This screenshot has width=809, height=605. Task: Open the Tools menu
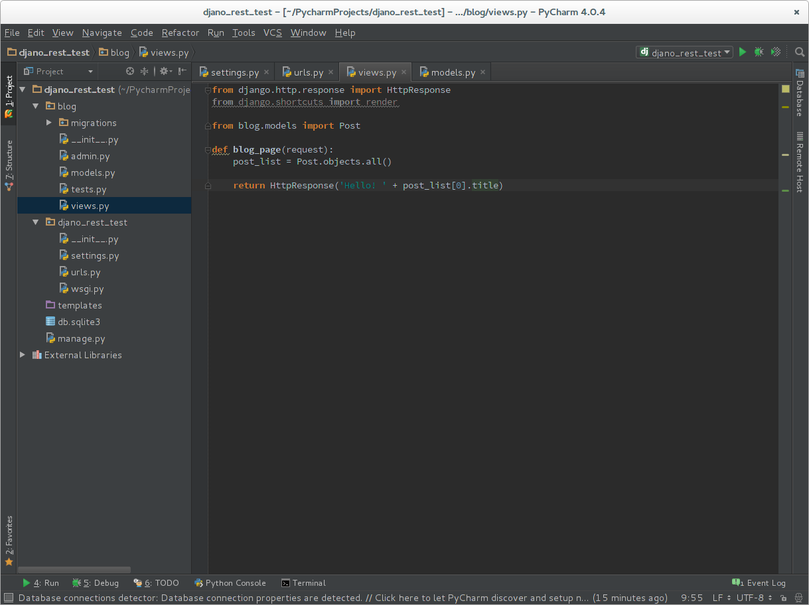(244, 32)
